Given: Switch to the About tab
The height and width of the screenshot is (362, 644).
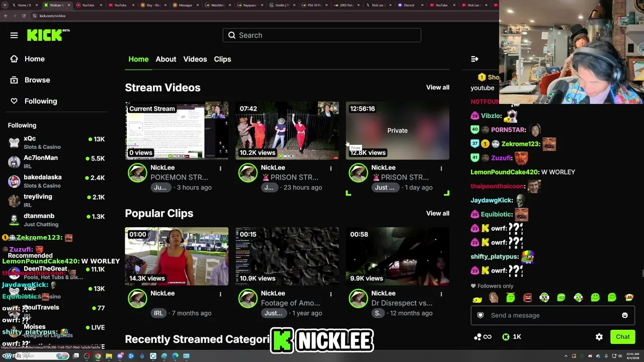Looking at the screenshot, I should [166, 59].
